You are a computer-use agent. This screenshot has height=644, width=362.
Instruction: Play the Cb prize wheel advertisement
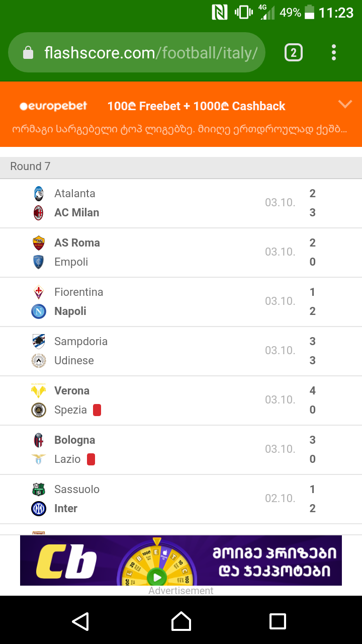click(x=157, y=577)
